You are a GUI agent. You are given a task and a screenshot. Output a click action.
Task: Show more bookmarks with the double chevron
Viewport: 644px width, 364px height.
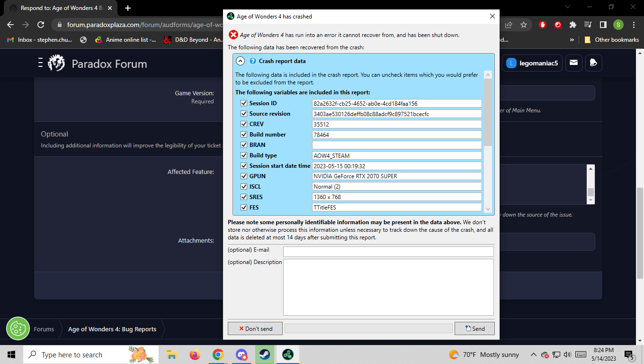[x=572, y=40]
